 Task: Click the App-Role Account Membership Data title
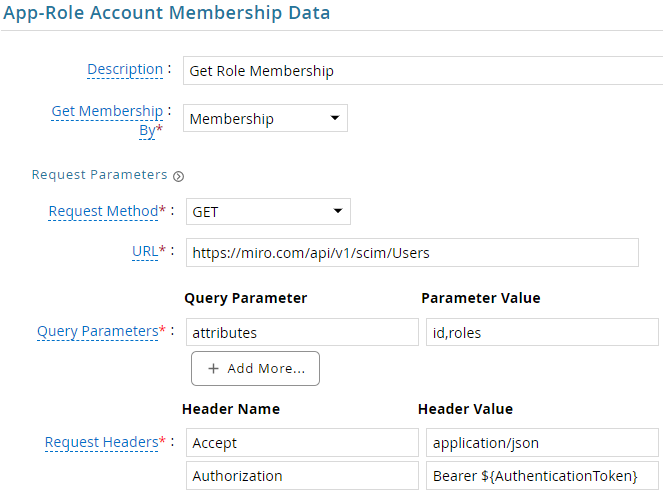pyautogui.click(x=167, y=13)
